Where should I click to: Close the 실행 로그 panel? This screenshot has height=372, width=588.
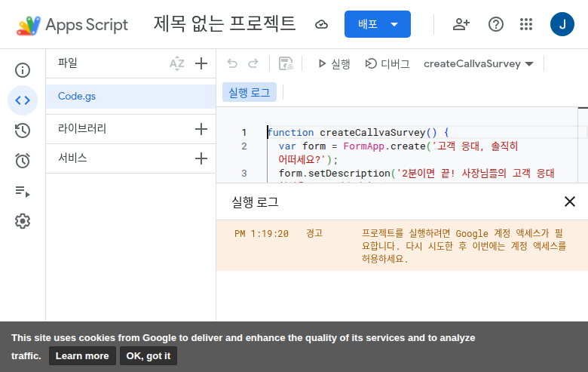pos(570,201)
